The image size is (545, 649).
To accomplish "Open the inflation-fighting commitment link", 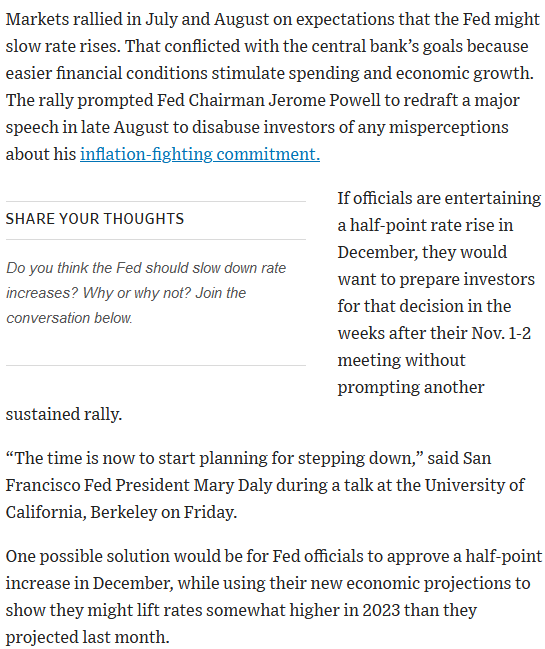I will tap(200, 155).
